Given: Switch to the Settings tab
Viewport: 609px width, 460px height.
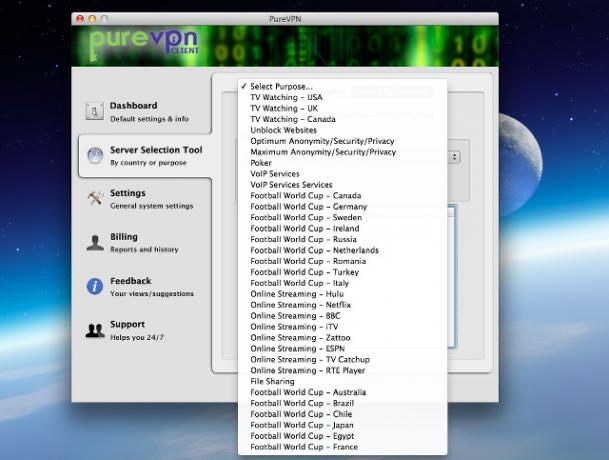Looking at the screenshot, I should [144, 199].
